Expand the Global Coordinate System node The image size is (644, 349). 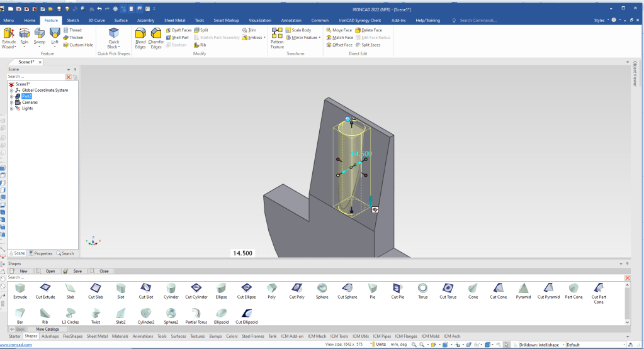point(11,90)
